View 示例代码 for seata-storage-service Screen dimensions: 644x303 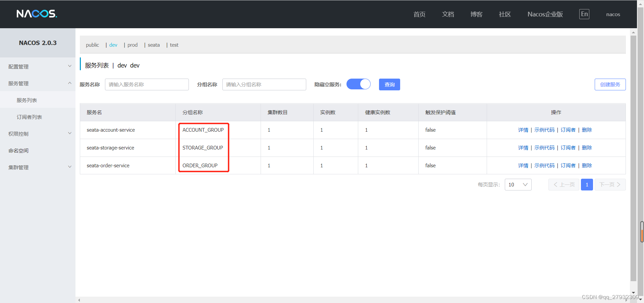(x=544, y=147)
